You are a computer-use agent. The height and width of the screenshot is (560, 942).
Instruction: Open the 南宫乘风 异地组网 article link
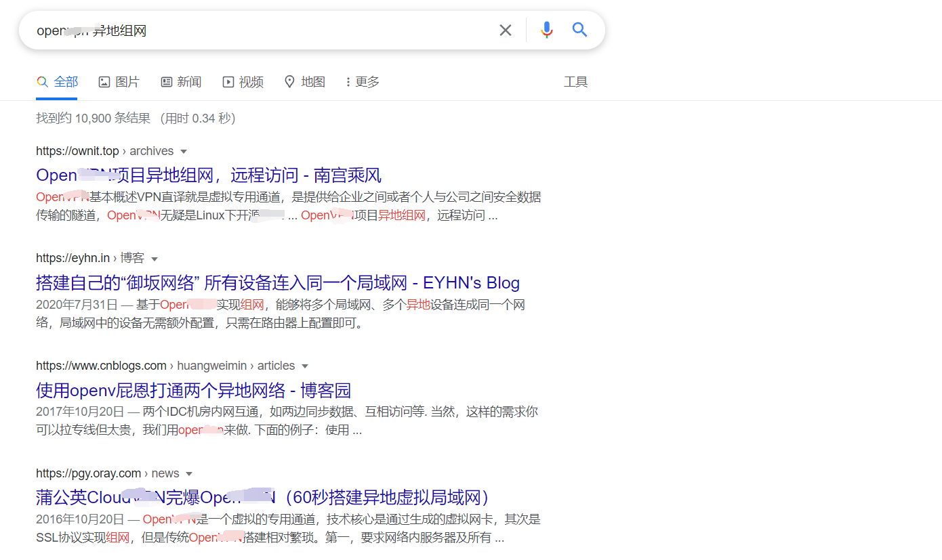209,175
